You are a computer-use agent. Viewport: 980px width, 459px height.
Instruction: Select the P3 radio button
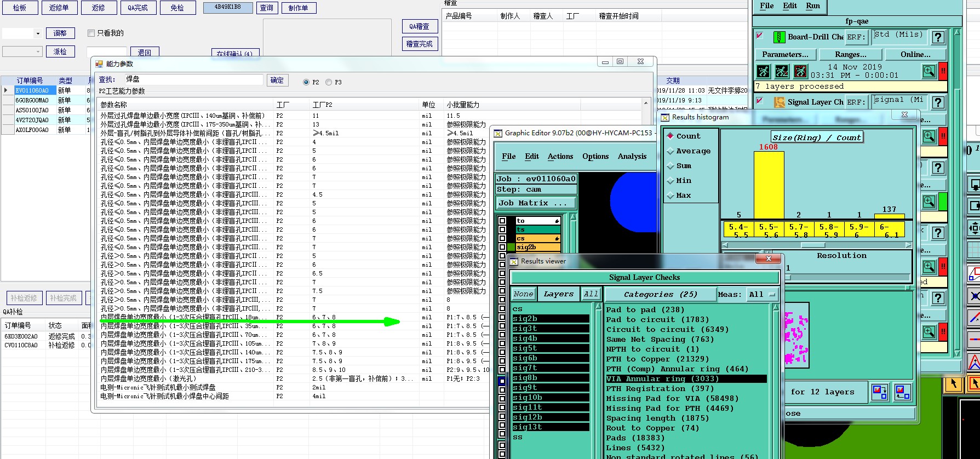[x=329, y=82]
